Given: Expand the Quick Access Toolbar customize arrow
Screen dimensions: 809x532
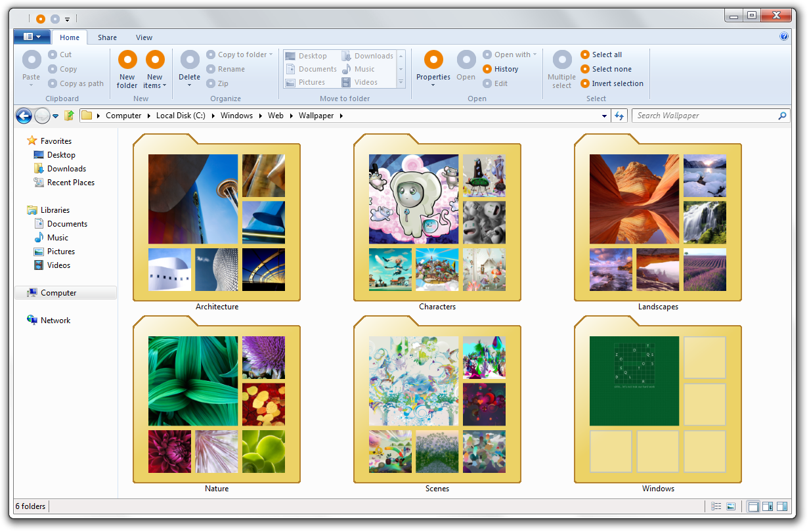Looking at the screenshot, I should point(67,20).
